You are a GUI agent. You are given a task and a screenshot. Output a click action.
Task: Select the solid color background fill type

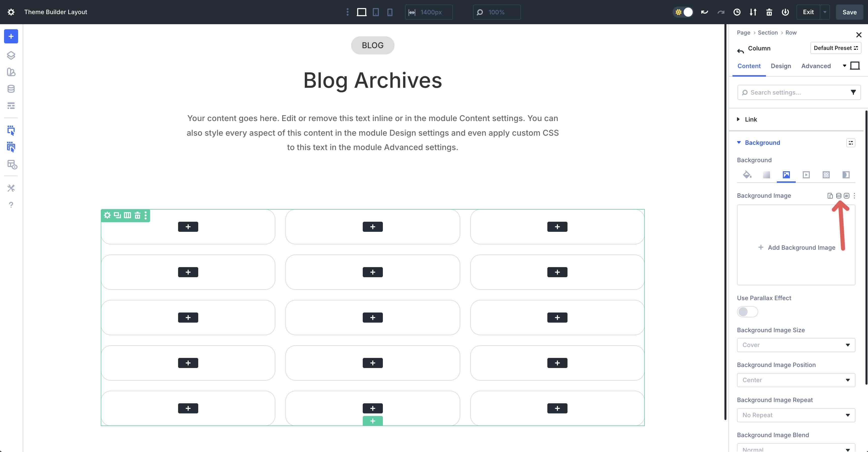pyautogui.click(x=747, y=175)
